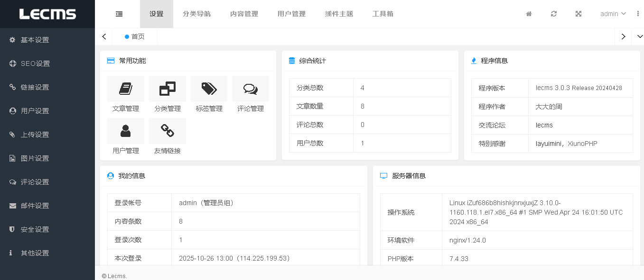Collapse the sidebar with the hamburger icon
The height and width of the screenshot is (280, 644).
[119, 14]
